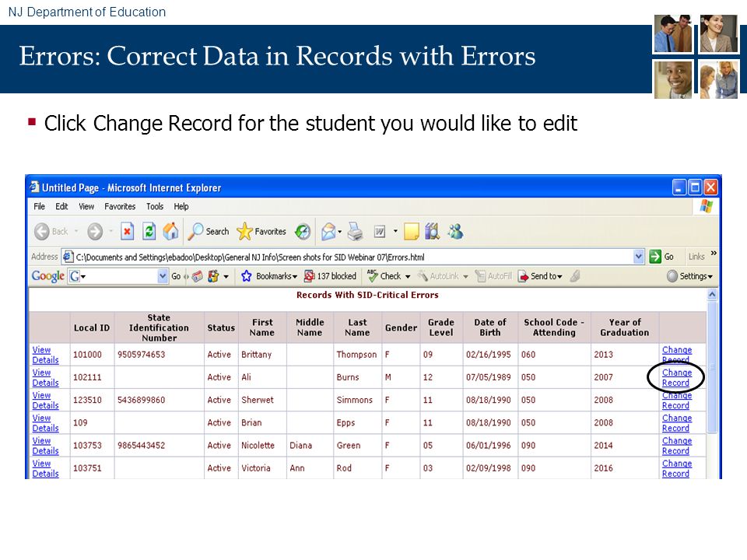The width and height of the screenshot is (747, 560).
Task: Click View Details for Brittany Thompson
Action: pyautogui.click(x=45, y=355)
